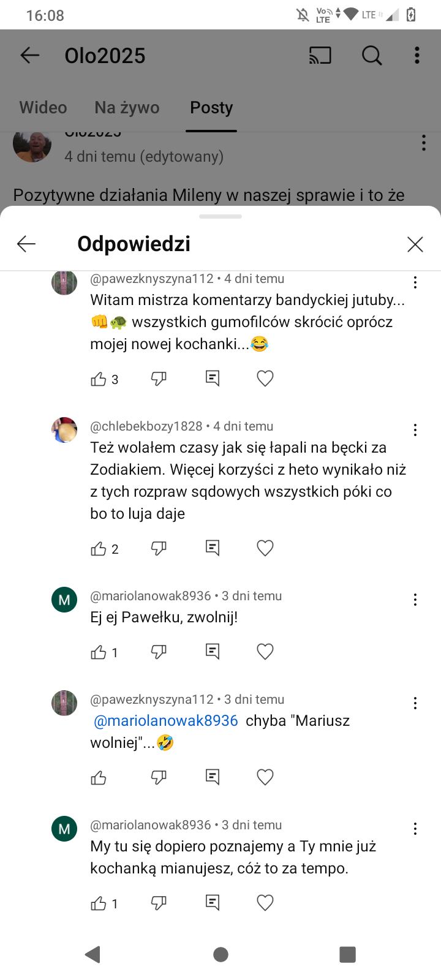Viewport: 441px width, 980px height.
Task: Close the Odpowiedzi replies panel
Action: (x=415, y=244)
